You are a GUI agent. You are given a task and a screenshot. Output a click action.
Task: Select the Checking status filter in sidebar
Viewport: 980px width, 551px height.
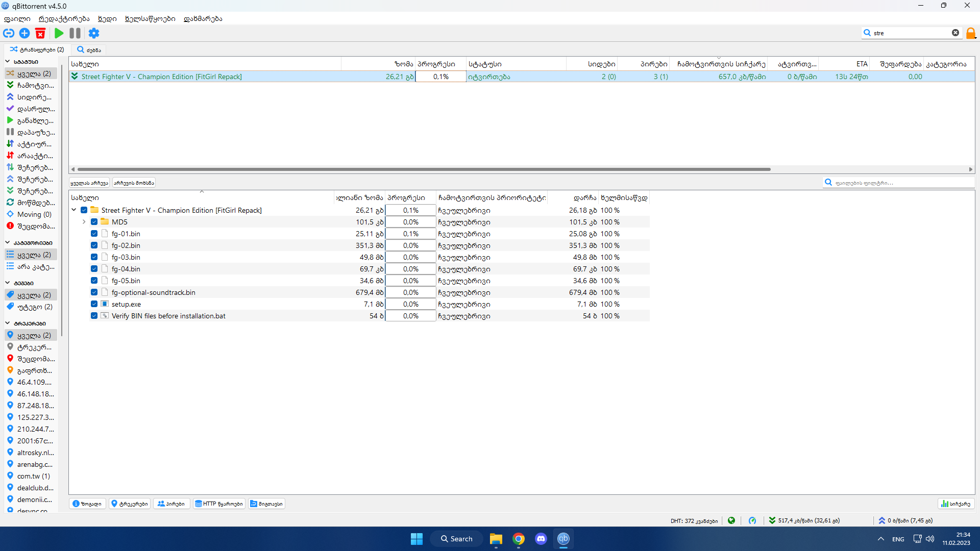31,203
